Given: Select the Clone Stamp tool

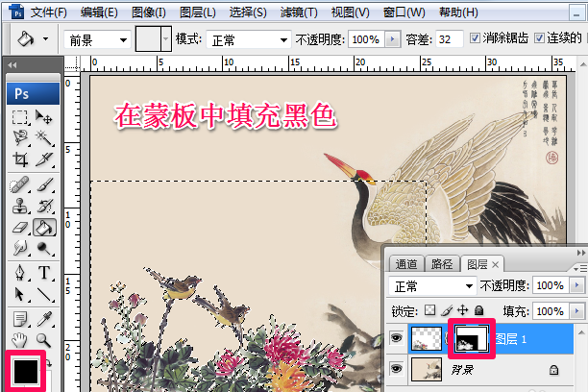Looking at the screenshot, I should point(19,206).
